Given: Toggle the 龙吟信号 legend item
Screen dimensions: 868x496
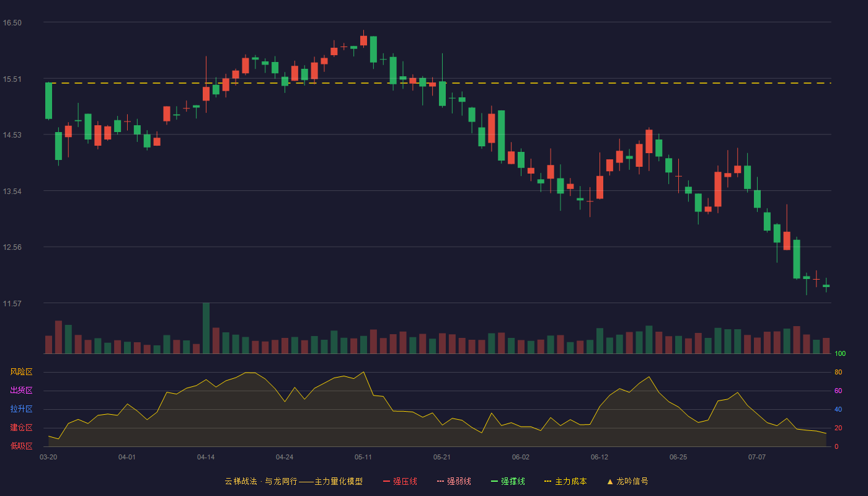Looking at the screenshot, I should pos(627,481).
